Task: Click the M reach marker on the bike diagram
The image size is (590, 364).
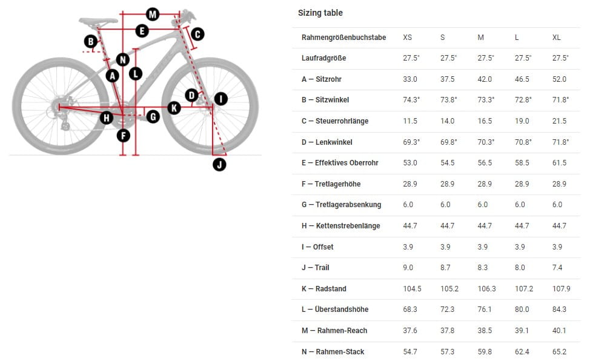Action: [153, 15]
